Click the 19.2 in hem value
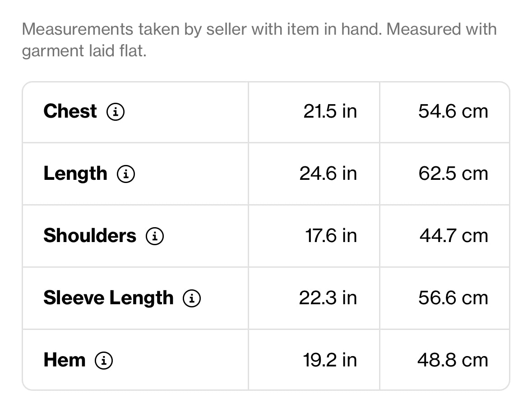The height and width of the screenshot is (407, 532). click(x=330, y=360)
